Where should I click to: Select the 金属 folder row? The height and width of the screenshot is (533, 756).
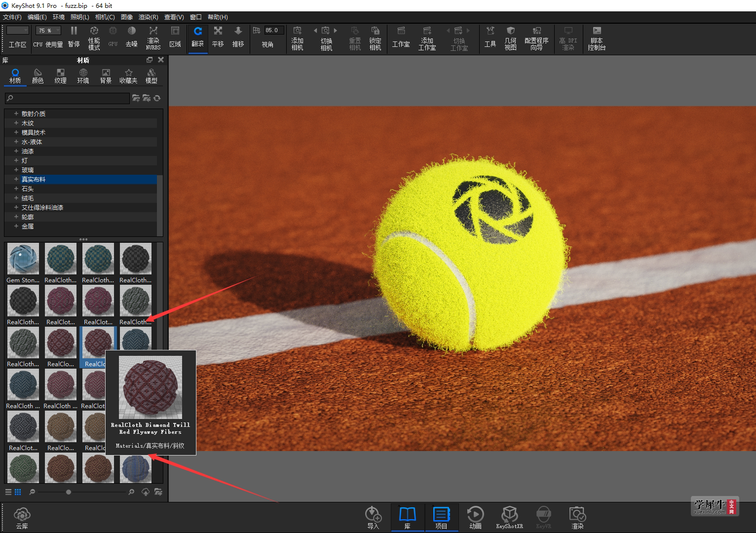coord(81,226)
